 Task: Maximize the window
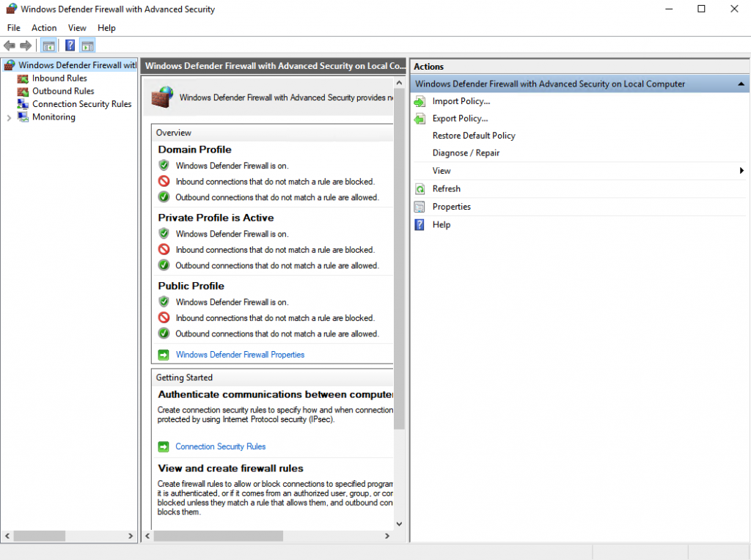tap(701, 9)
